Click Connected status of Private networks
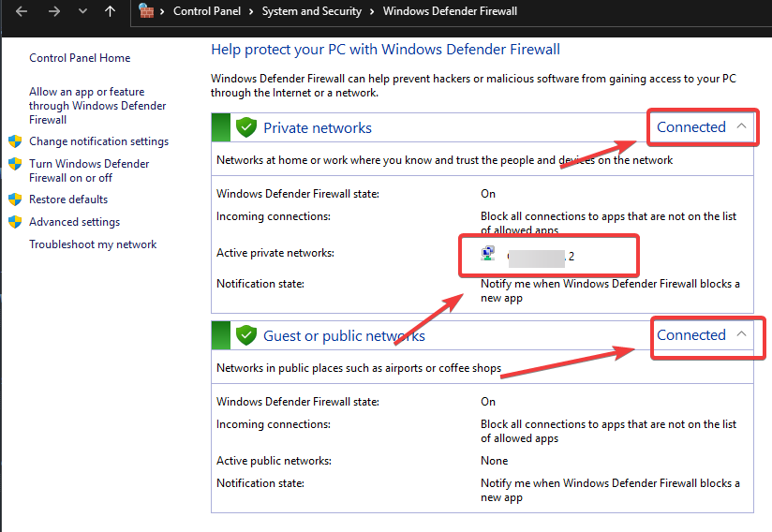Screen dimensions: 772x532 (x=691, y=127)
